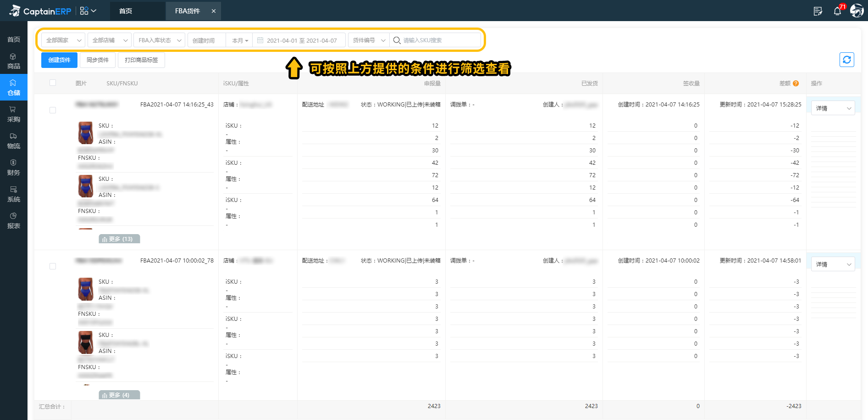Click the -2423 total difference value
The width and height of the screenshot is (868, 420).
[794, 406]
